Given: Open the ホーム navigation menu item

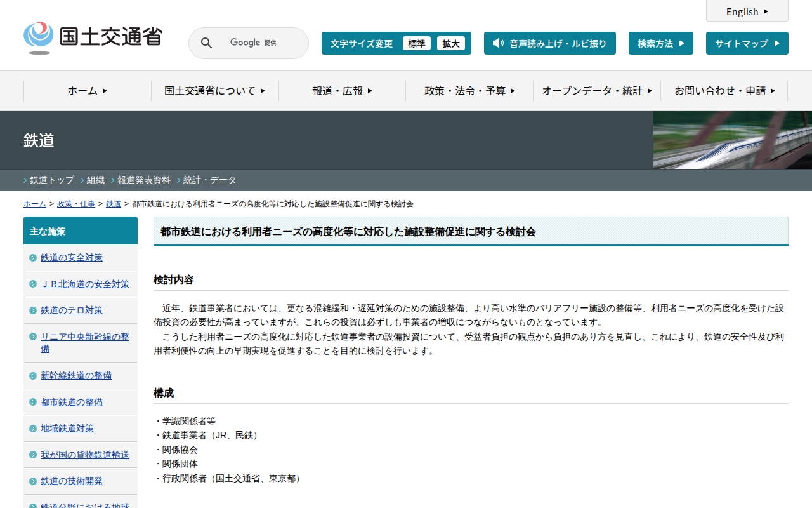Looking at the screenshot, I should pos(88,91).
